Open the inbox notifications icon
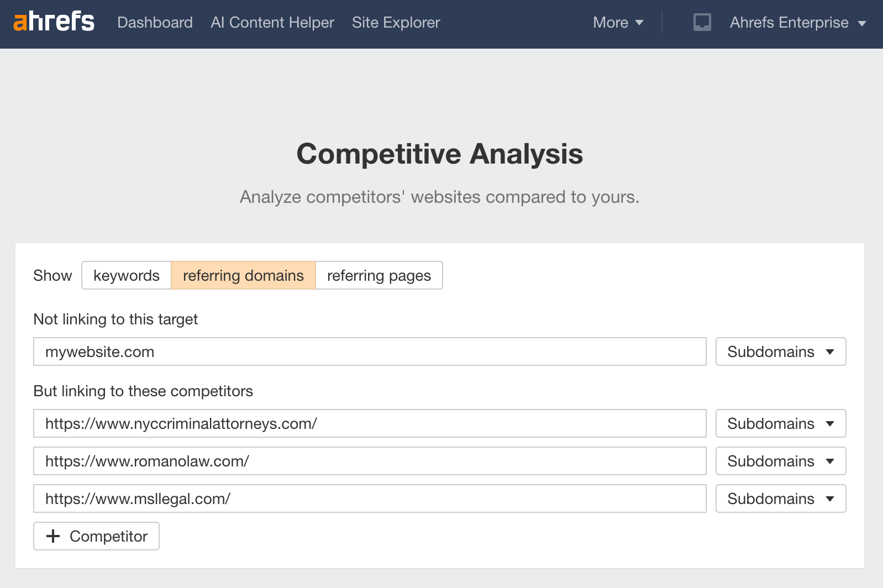This screenshot has height=588, width=883. click(x=702, y=22)
